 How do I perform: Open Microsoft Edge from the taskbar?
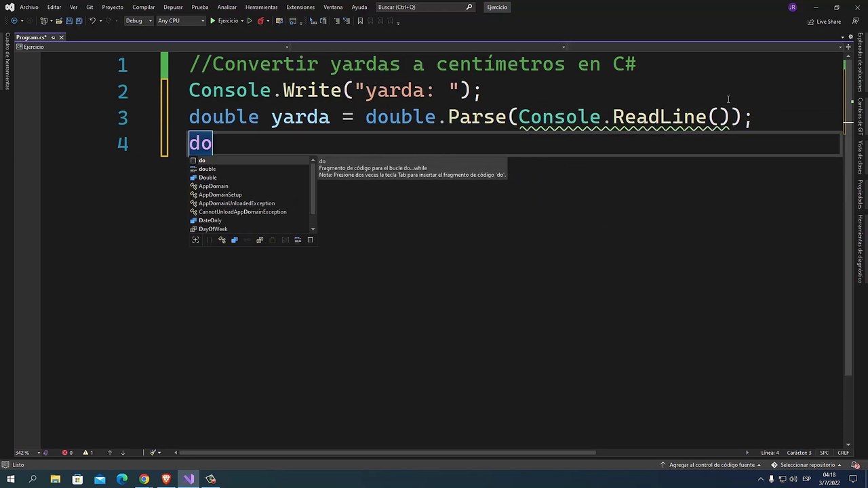tap(122, 479)
